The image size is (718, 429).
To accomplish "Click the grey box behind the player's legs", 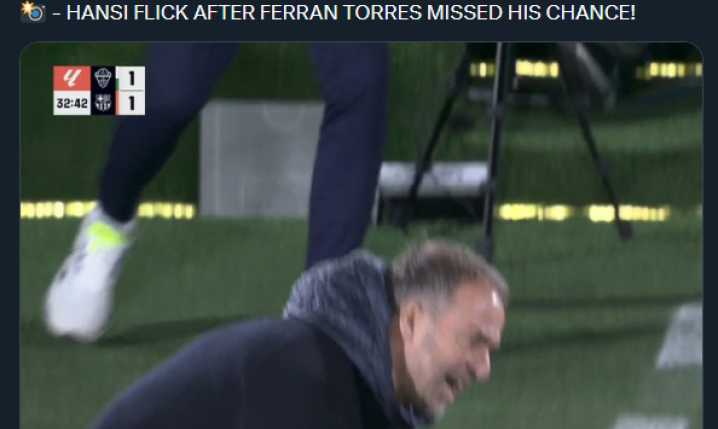I will [262, 158].
